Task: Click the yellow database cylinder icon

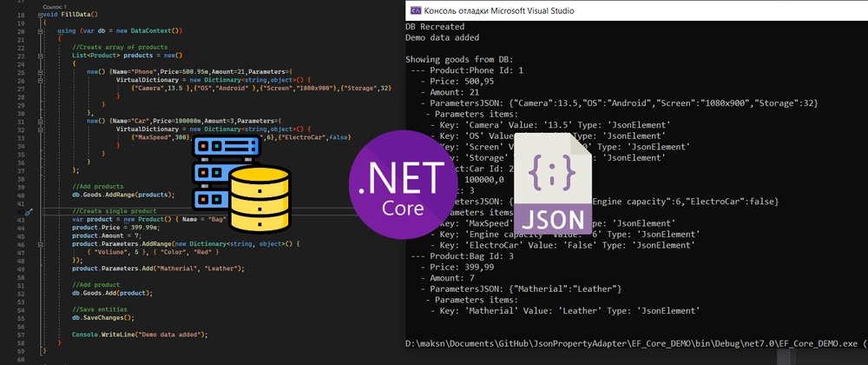Action: (260, 199)
